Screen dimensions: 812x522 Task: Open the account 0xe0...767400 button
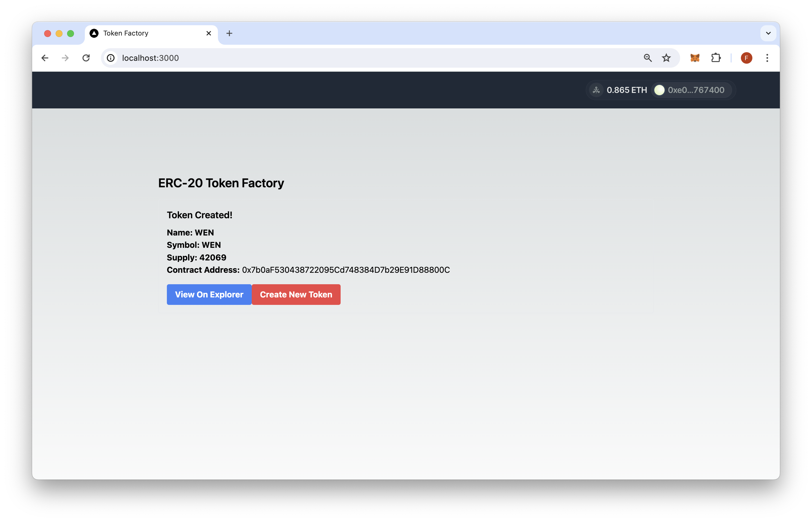tap(691, 90)
